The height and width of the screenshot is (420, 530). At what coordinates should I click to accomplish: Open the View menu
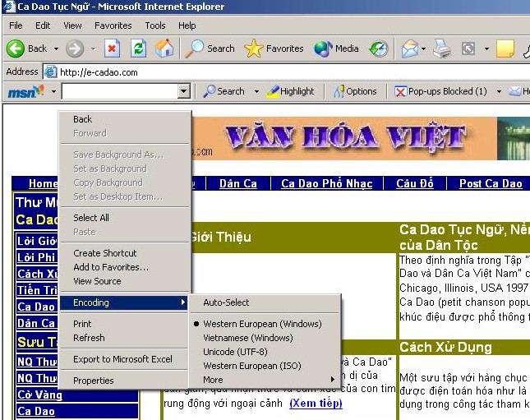[72, 25]
